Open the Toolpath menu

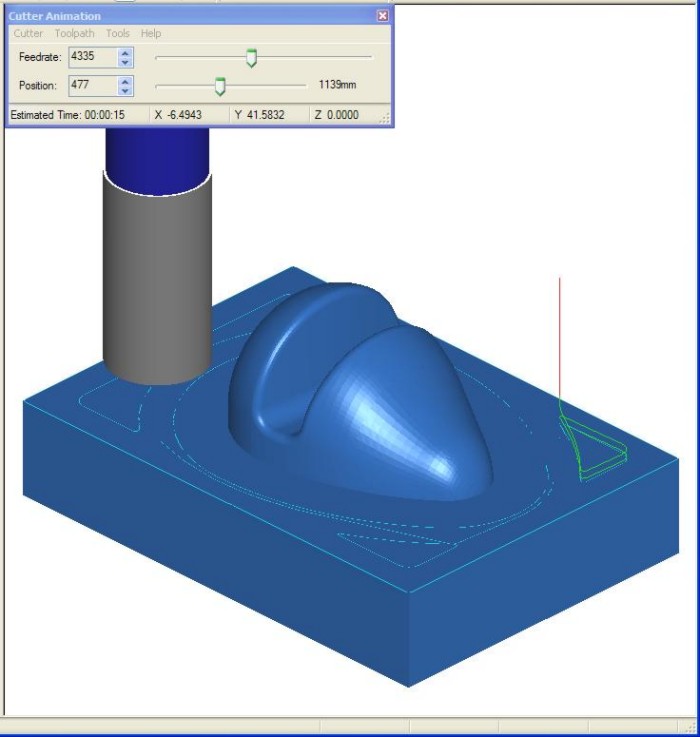pos(74,33)
